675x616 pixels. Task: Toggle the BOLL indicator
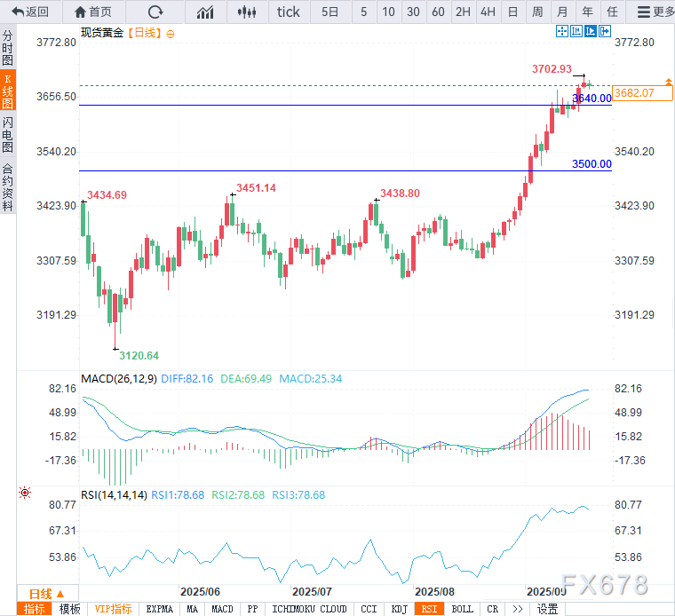[x=462, y=609]
